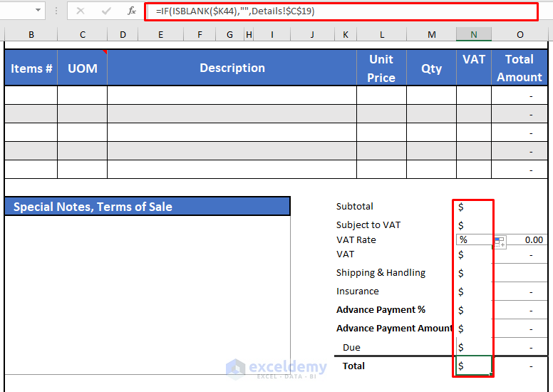The width and height of the screenshot is (553, 392).
Task: Select column C header
Action: (x=82, y=35)
